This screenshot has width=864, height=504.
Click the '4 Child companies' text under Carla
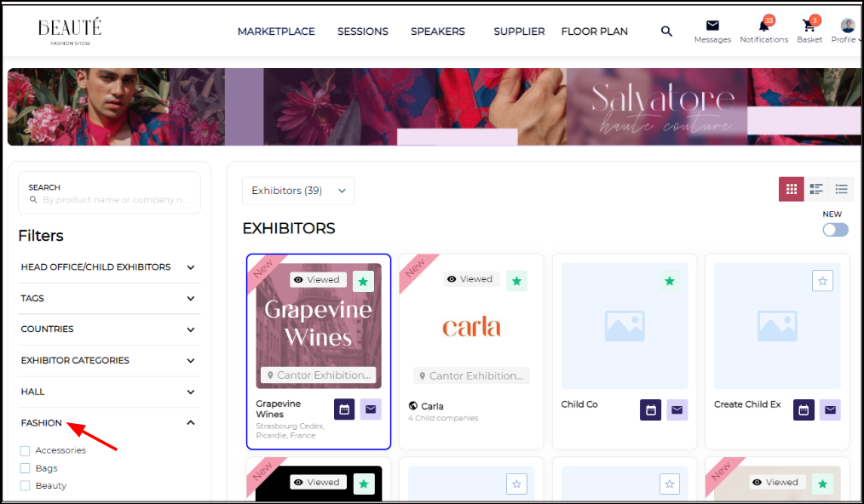pyautogui.click(x=443, y=418)
